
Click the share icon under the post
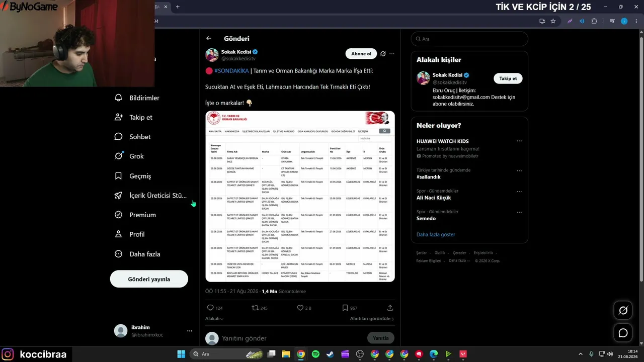[x=390, y=308]
